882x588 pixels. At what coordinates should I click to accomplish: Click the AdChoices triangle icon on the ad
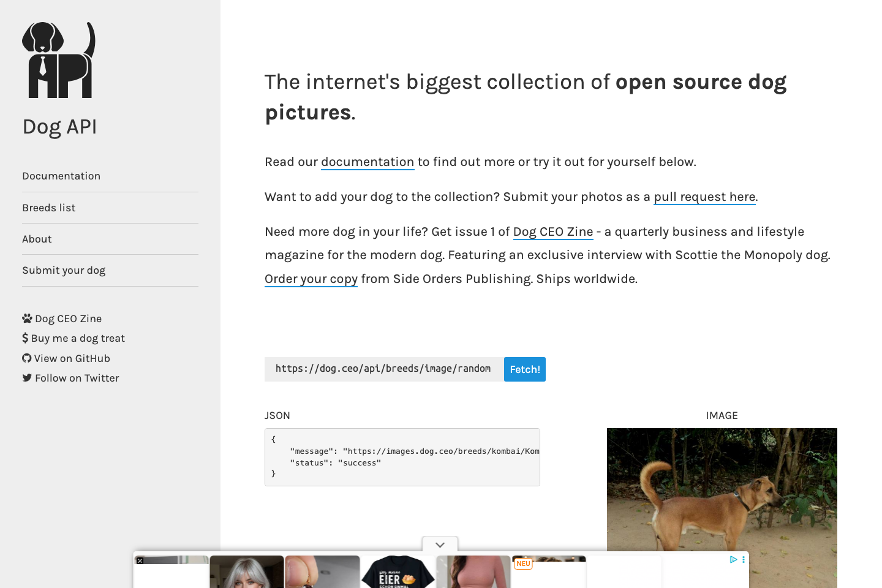pos(734,559)
